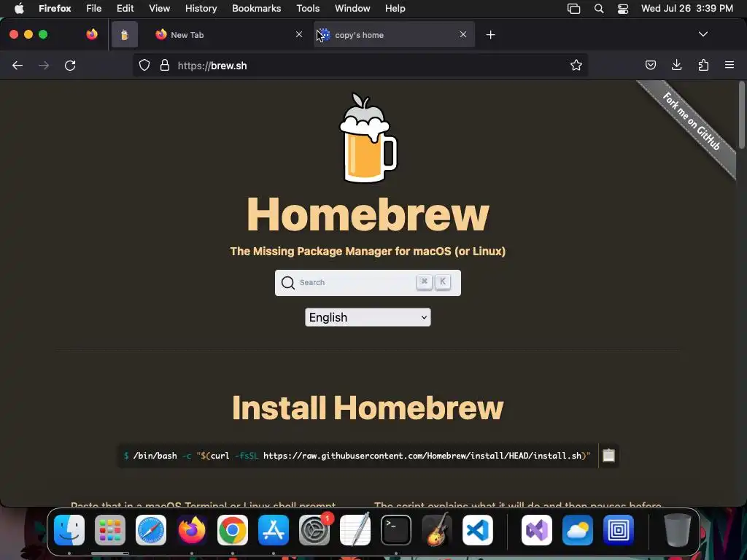Screen dimensions: 747x560
Task: Open the Firefox application menu
Action: click(x=55, y=9)
